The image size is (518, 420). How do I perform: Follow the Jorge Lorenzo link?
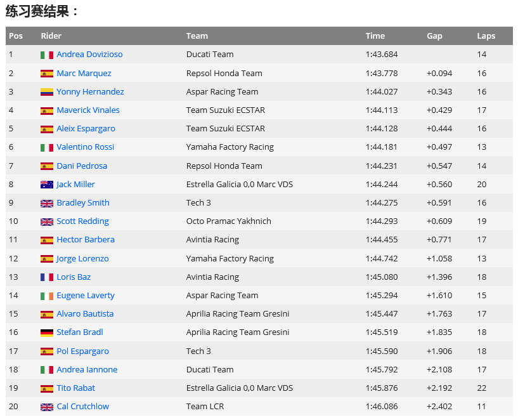coord(82,259)
